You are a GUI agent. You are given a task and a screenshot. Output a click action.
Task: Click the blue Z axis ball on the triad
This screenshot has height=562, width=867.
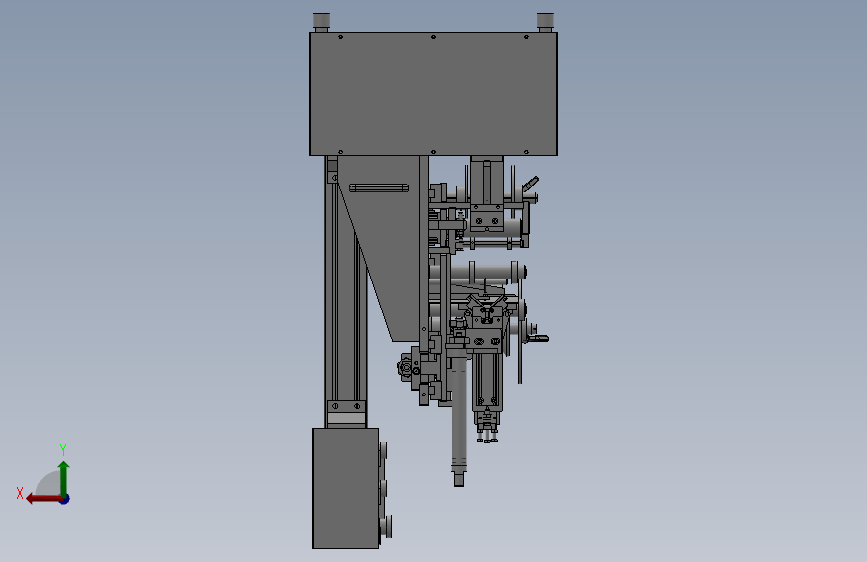coord(65,499)
